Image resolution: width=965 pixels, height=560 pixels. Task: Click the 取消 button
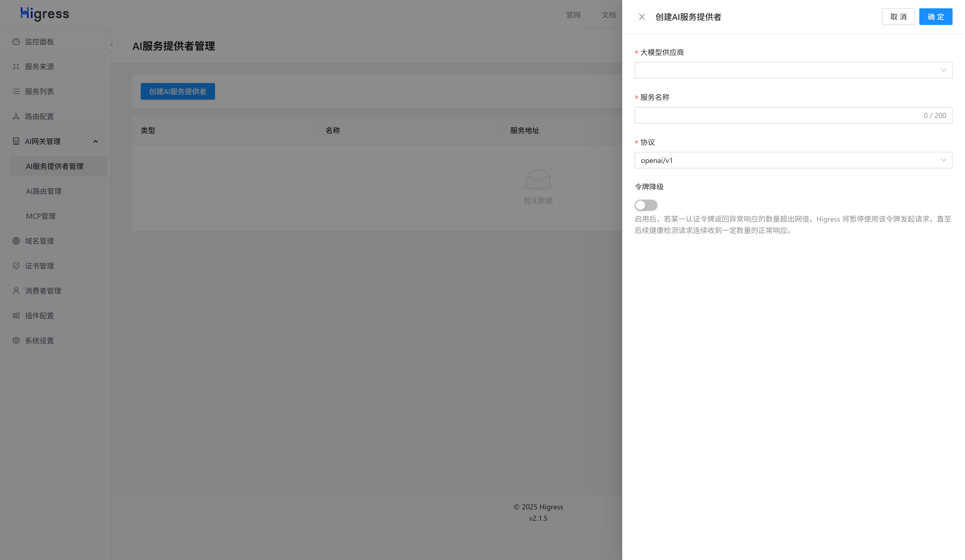(898, 16)
